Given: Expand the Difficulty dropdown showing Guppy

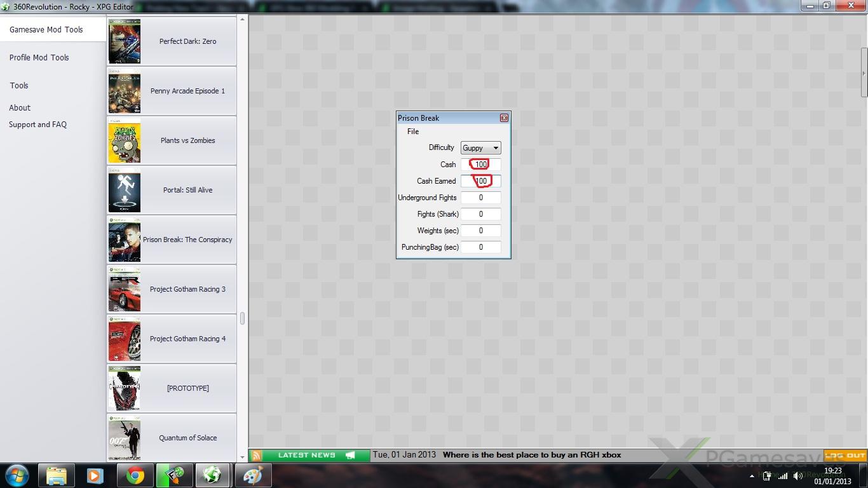Looking at the screenshot, I should pos(480,148).
